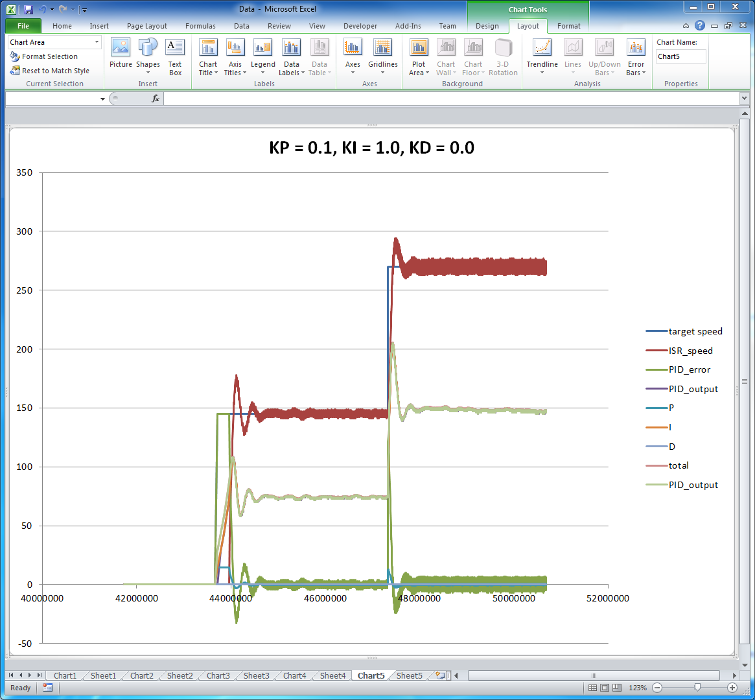The height and width of the screenshot is (700, 755).
Task: Open the Name Box dropdown arrow
Action: pyautogui.click(x=102, y=99)
